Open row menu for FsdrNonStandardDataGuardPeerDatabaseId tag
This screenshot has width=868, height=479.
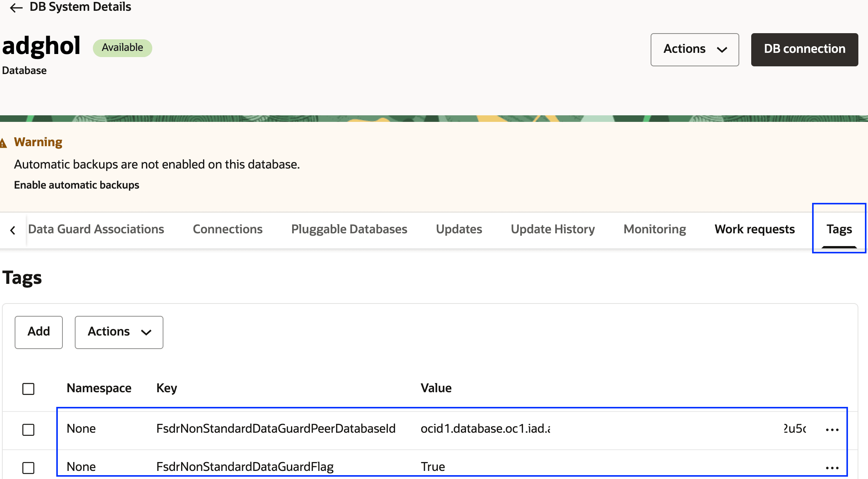click(x=832, y=430)
